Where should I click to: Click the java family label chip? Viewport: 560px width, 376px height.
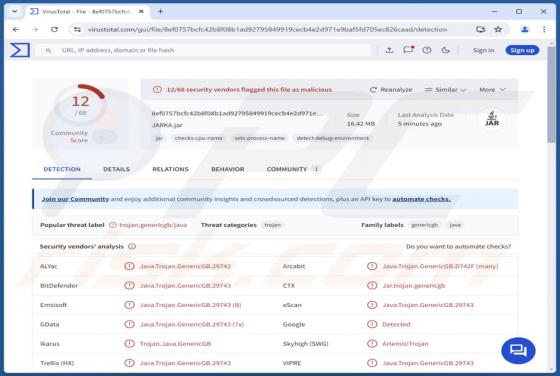point(455,225)
